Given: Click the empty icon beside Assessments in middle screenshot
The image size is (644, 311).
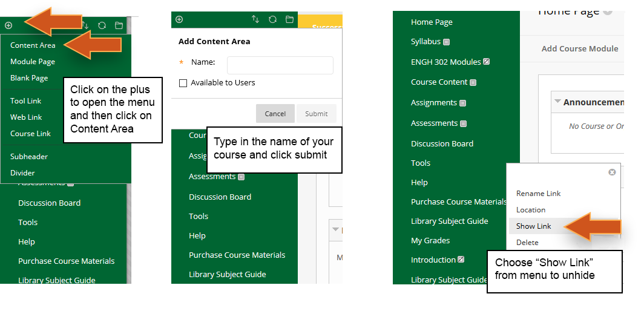Looking at the screenshot, I should point(241,177).
